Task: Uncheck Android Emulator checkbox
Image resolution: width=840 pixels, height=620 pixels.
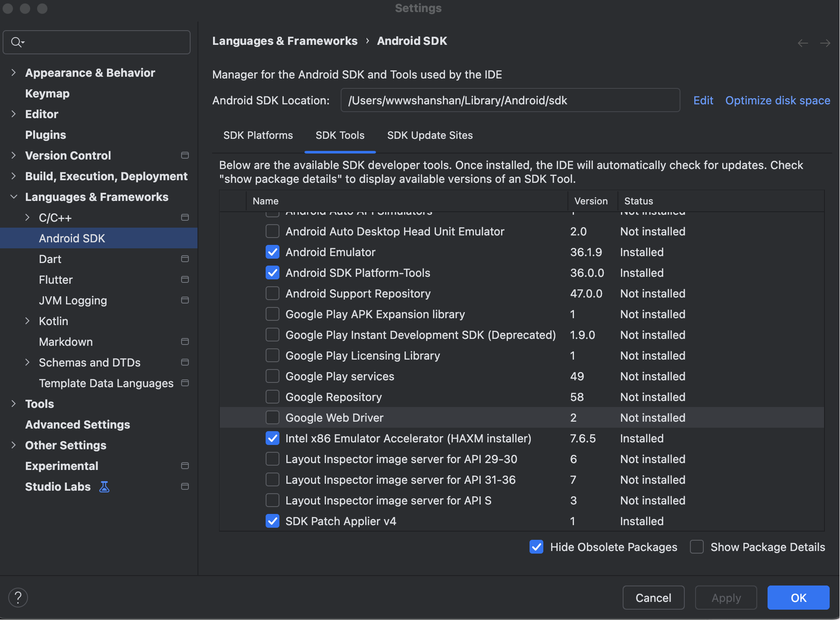Action: (273, 252)
